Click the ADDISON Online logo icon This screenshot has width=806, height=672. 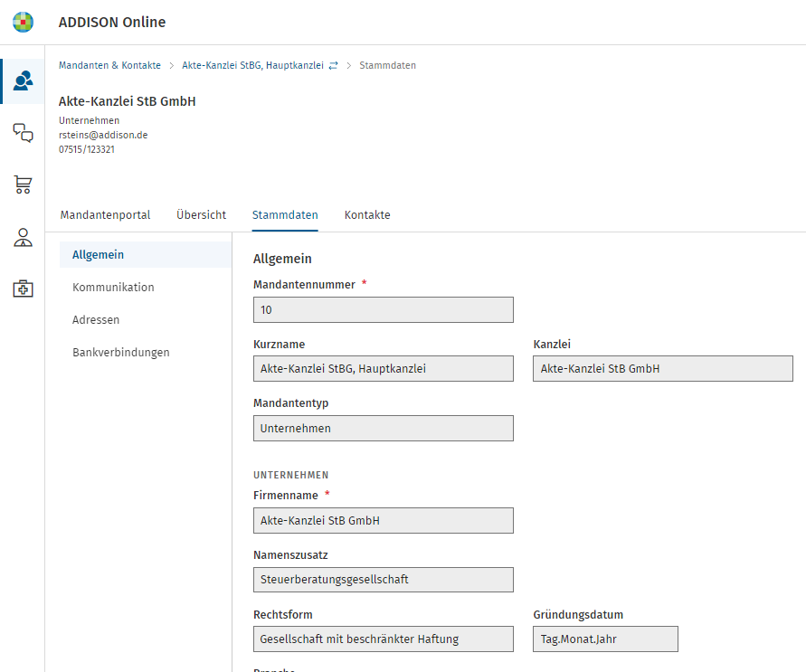23,22
